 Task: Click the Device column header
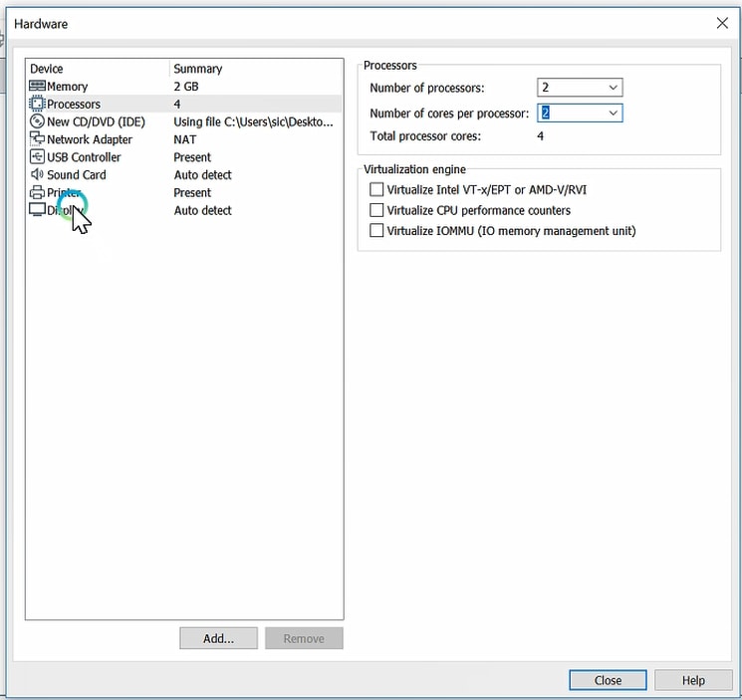[x=47, y=69]
